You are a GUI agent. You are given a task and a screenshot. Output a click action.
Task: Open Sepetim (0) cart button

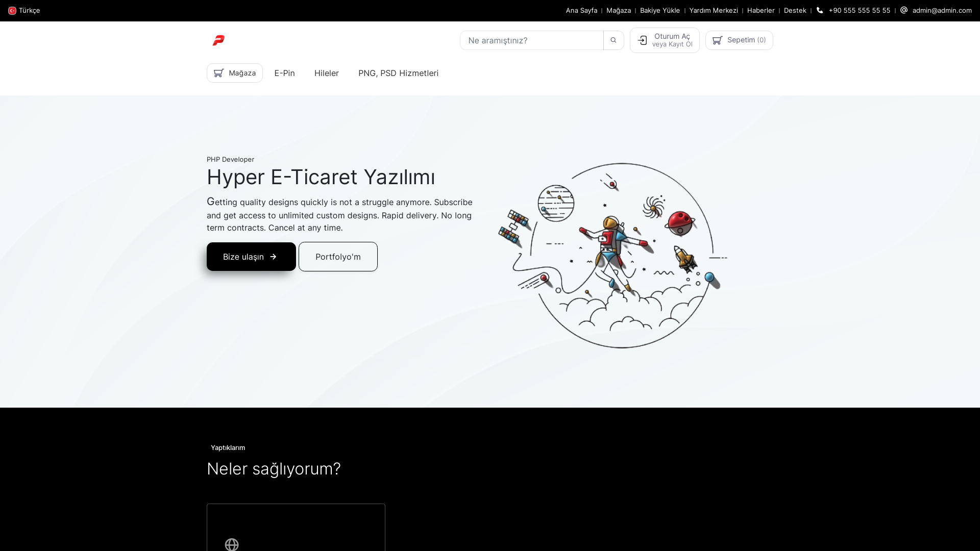[x=739, y=40]
